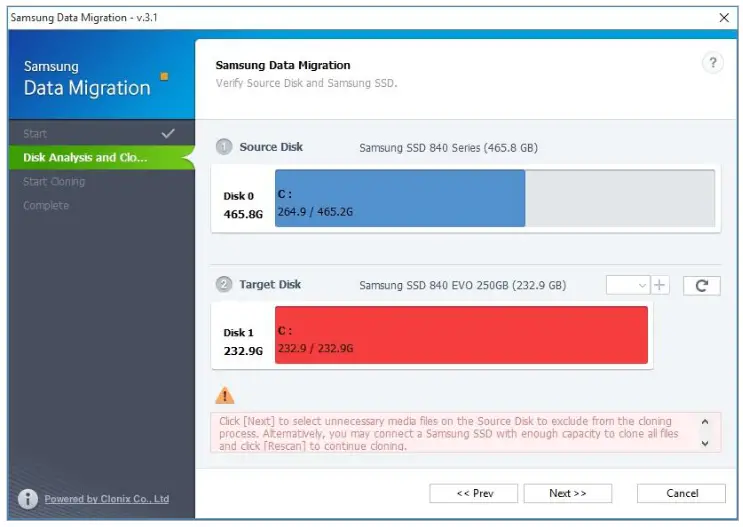
Task: Open the help question mark icon
Action: click(x=712, y=63)
